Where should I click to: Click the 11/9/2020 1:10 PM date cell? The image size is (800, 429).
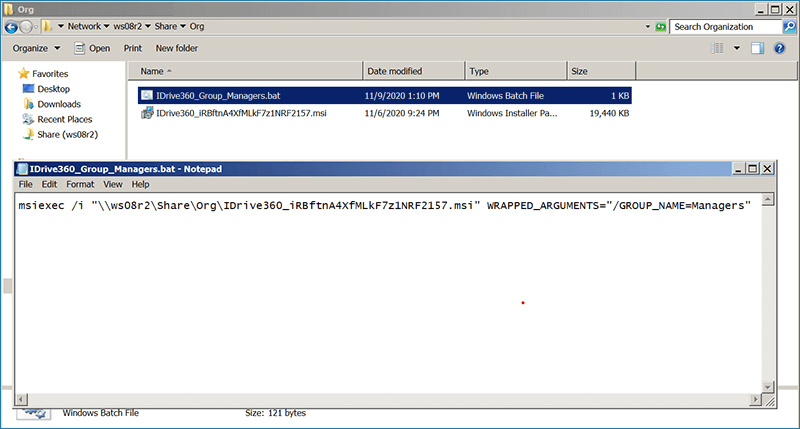pos(402,95)
